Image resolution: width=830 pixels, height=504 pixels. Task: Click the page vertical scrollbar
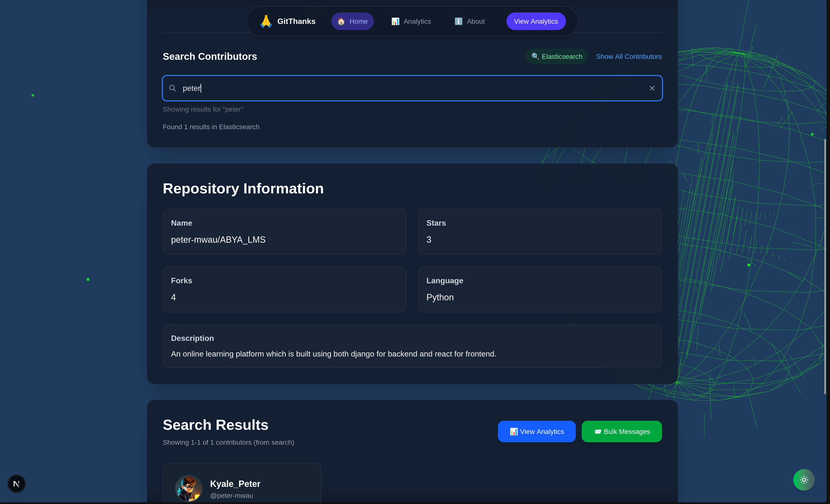click(825, 266)
